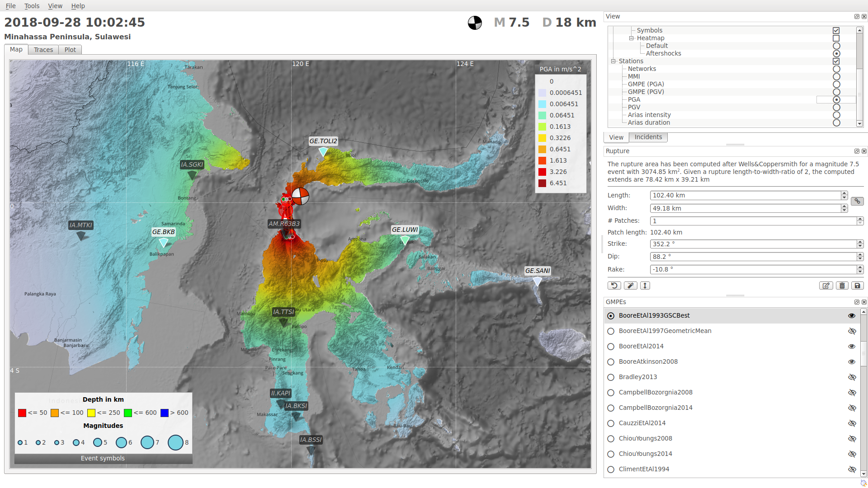The width and height of the screenshot is (868, 488).
Task: Click the GE.LUWI station triangle marker
Action: click(x=405, y=240)
